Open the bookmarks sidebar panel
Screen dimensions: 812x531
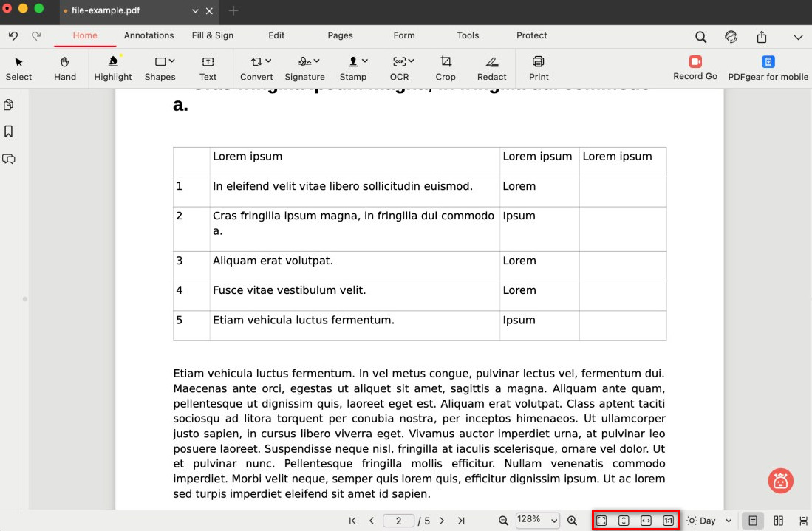click(x=9, y=131)
